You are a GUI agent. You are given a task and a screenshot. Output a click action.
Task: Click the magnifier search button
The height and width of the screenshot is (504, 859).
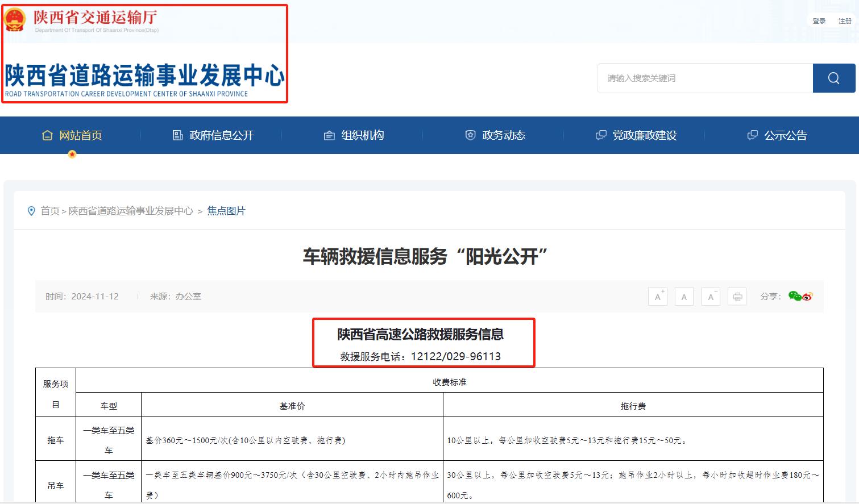coord(834,78)
